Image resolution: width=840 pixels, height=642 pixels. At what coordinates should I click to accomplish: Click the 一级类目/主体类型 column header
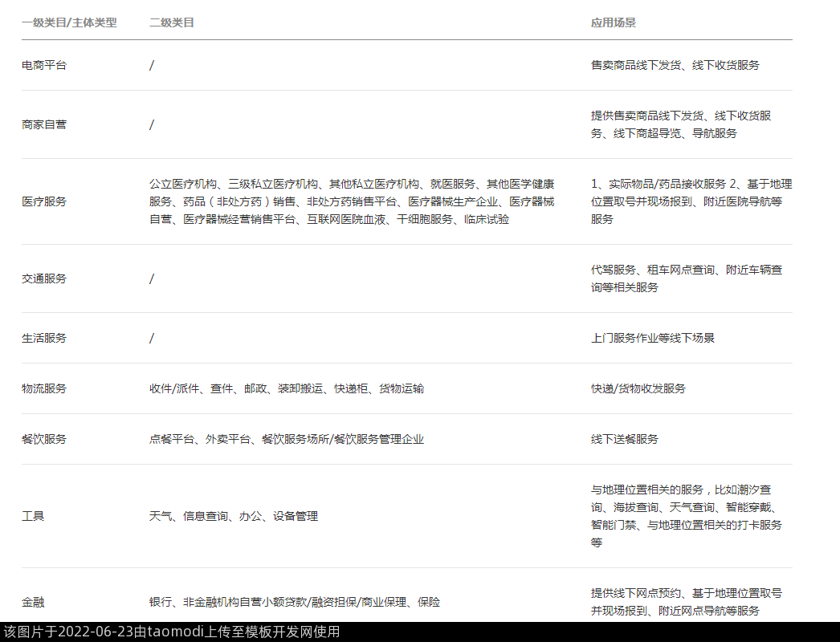(69, 23)
